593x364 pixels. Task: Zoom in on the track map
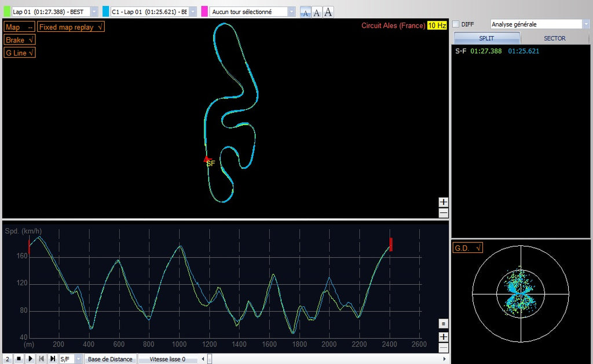pyautogui.click(x=443, y=202)
